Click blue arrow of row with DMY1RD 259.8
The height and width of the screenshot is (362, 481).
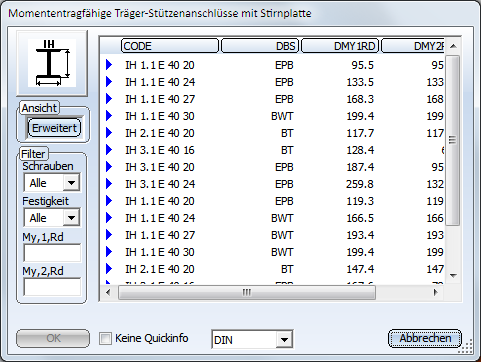pos(109,184)
